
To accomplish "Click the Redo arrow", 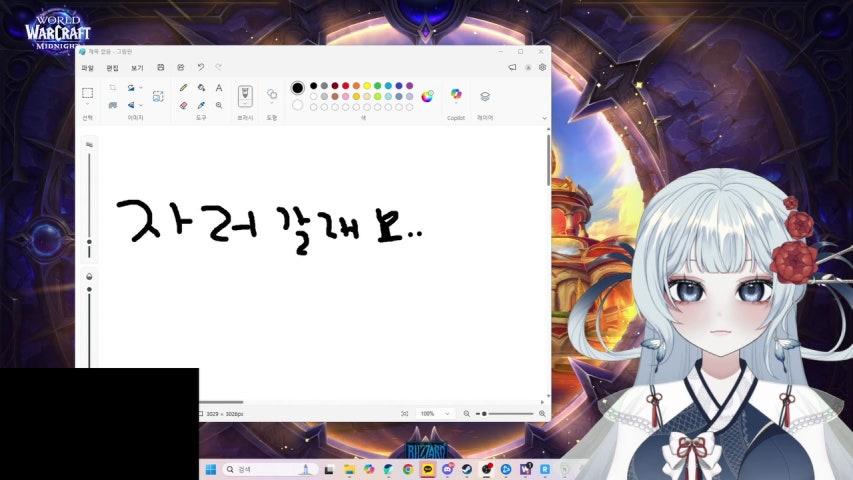I will click(218, 67).
